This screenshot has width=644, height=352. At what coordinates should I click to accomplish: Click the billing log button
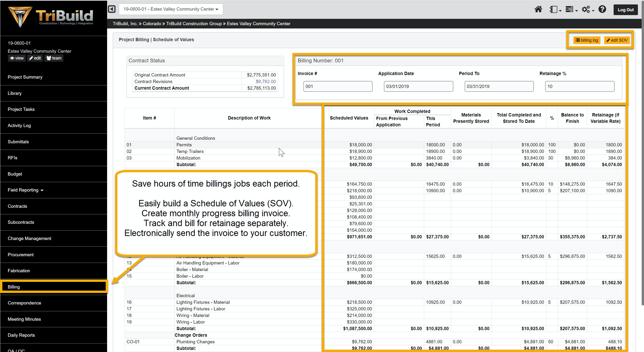pos(587,40)
